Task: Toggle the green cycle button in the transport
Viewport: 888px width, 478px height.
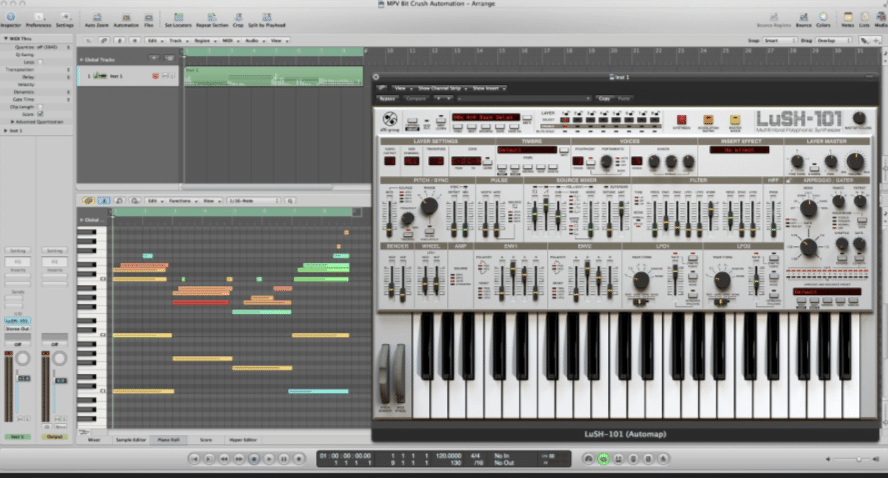Action: (603, 459)
